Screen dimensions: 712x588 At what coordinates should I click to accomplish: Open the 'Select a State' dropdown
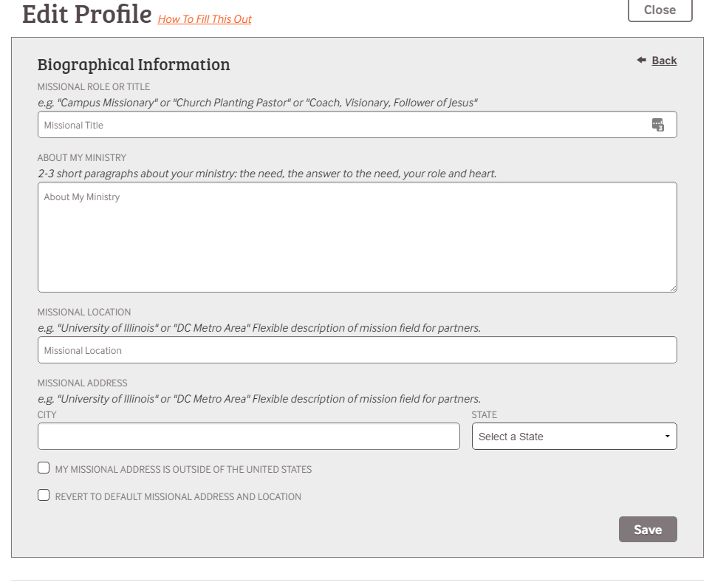tap(573, 437)
